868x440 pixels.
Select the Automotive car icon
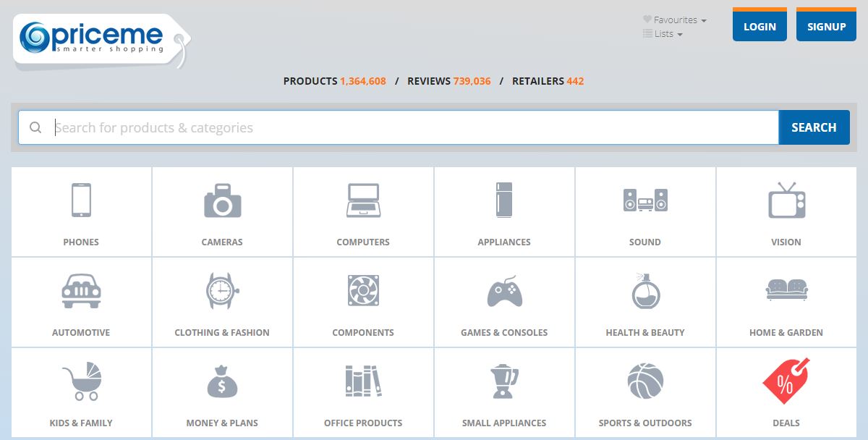[81, 291]
